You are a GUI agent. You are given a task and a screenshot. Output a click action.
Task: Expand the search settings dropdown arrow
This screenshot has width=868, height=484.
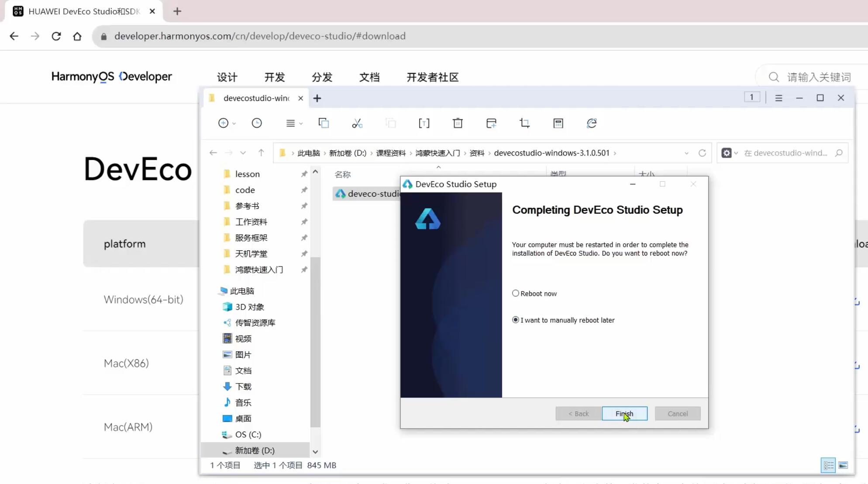736,153
